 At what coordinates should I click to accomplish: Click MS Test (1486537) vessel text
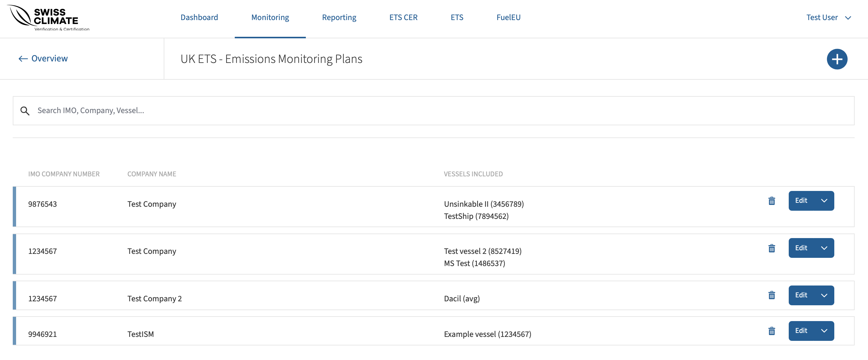[x=474, y=264]
